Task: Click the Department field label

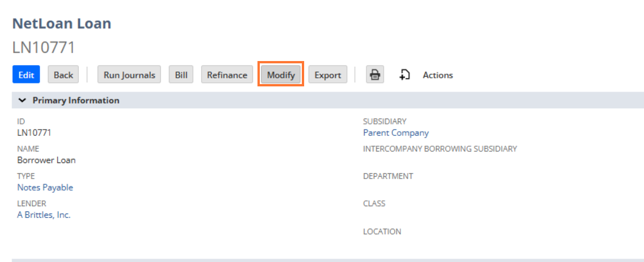Action: [x=388, y=176]
